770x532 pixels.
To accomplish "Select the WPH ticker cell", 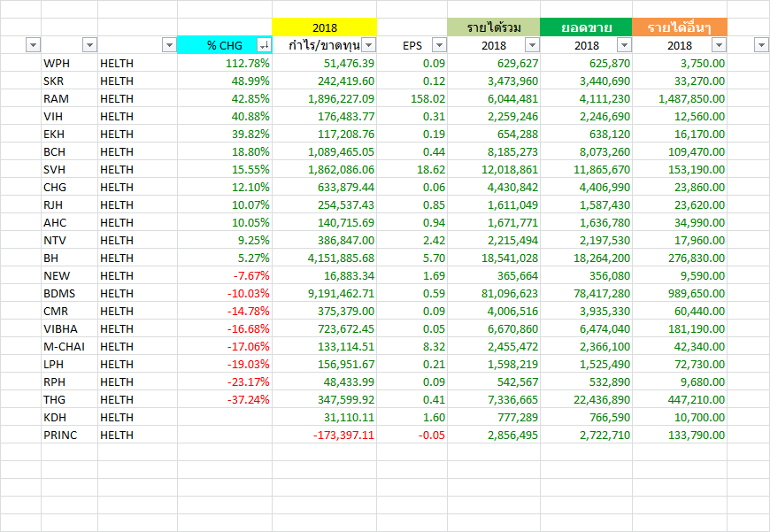I will tap(69, 64).
